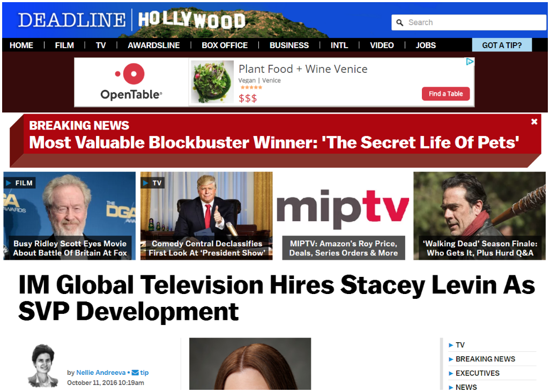Click the IM Global Television article headline
This screenshot has height=392, width=550.
click(x=277, y=298)
